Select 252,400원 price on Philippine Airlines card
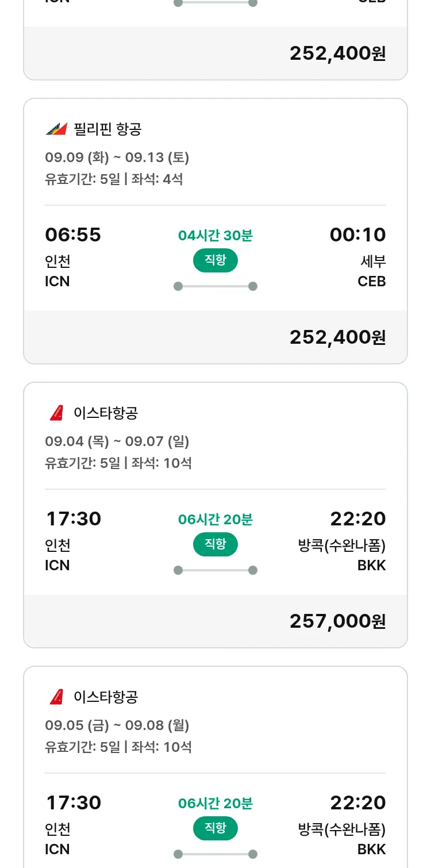Screen dimensions: 431x868 coord(337,337)
